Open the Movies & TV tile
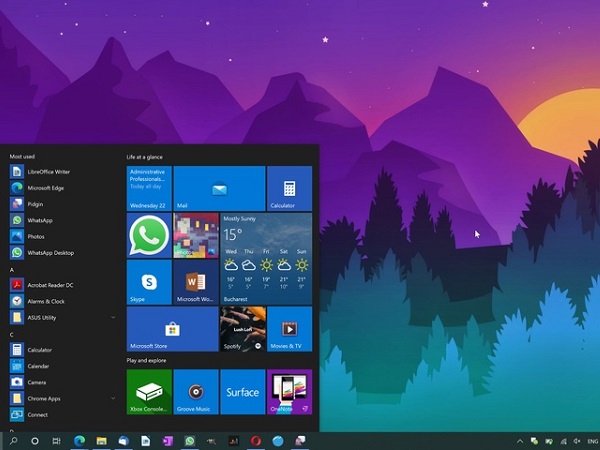Screen dimensions: 600x450 [x=290, y=329]
